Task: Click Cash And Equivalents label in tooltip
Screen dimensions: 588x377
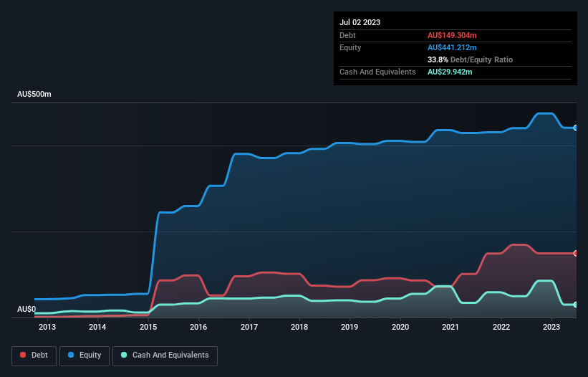Action: pyautogui.click(x=377, y=72)
